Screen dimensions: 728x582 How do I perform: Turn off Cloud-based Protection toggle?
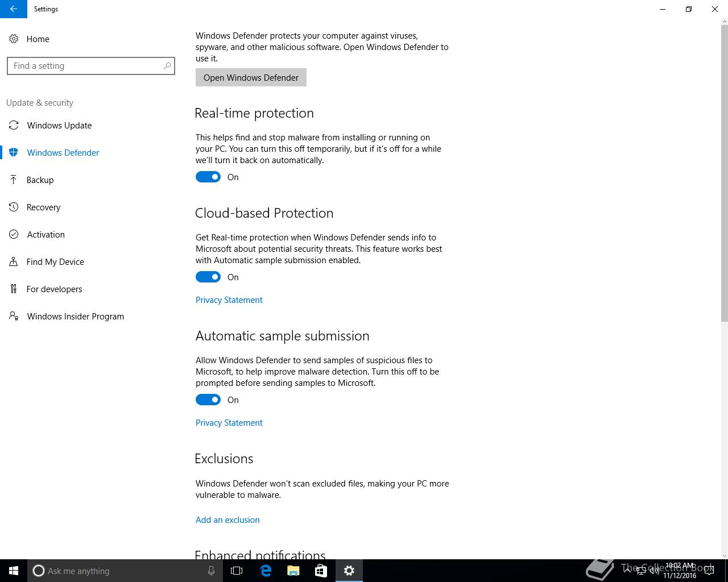pos(208,277)
